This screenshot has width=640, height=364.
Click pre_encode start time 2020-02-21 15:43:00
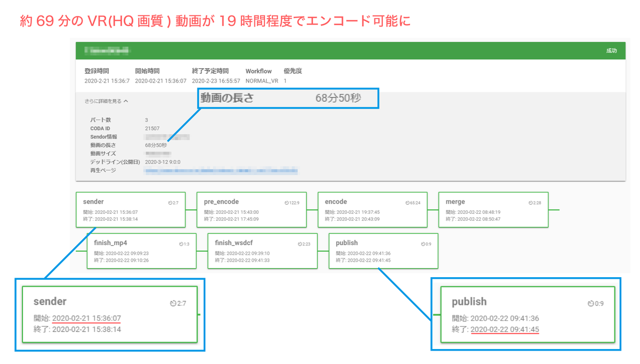tap(236, 212)
